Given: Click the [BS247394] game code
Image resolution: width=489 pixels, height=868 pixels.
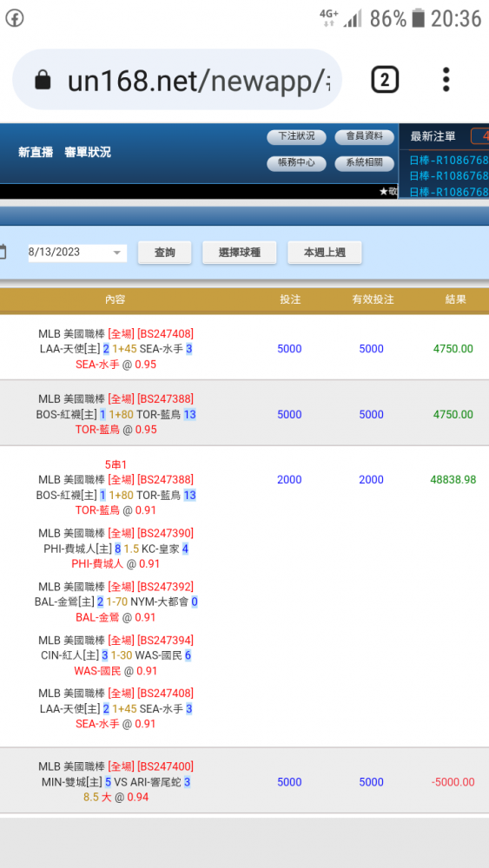Looking at the screenshot, I should (165, 641).
